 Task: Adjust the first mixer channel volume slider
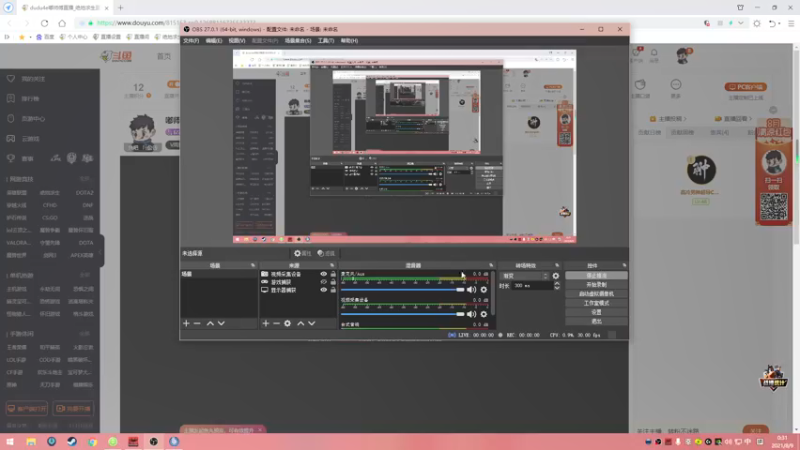coord(403,290)
